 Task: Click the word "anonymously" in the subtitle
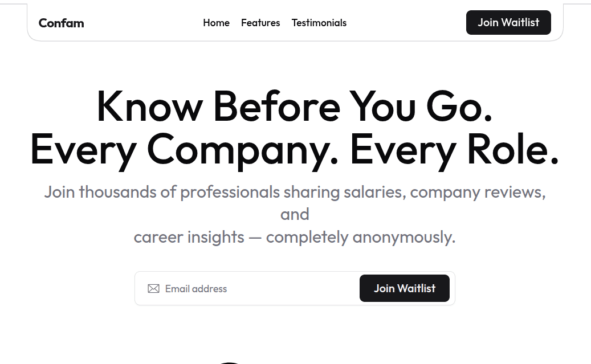(403, 237)
